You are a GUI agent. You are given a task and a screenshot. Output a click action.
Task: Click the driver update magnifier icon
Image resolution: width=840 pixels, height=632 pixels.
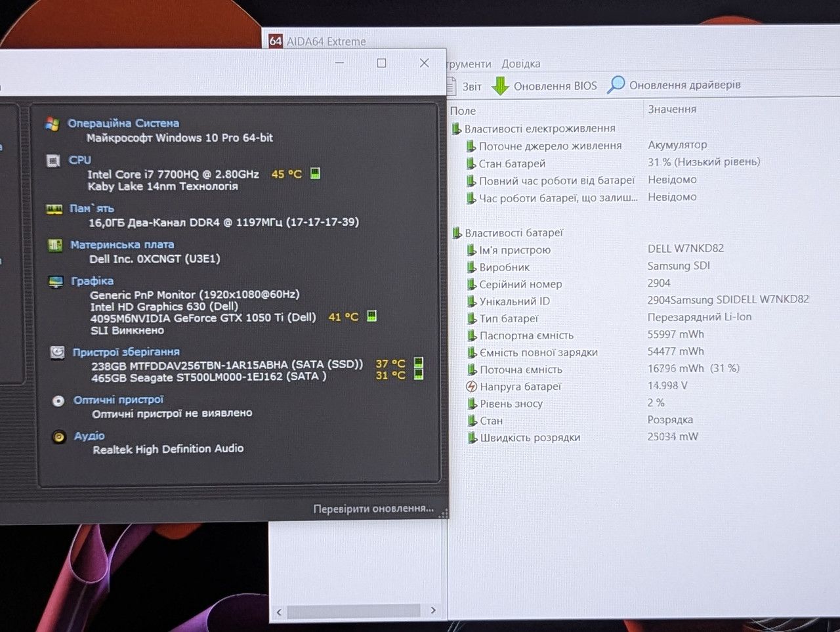616,85
